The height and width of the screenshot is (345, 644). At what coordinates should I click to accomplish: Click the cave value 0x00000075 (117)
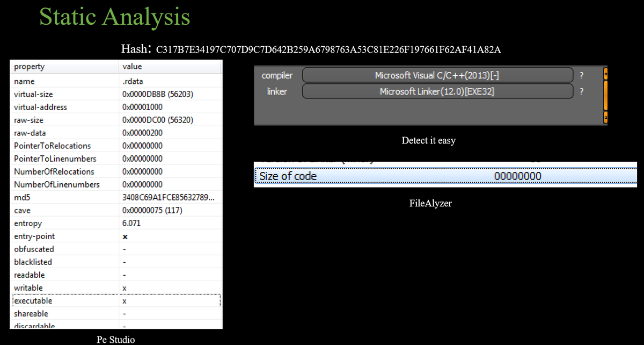(x=152, y=211)
